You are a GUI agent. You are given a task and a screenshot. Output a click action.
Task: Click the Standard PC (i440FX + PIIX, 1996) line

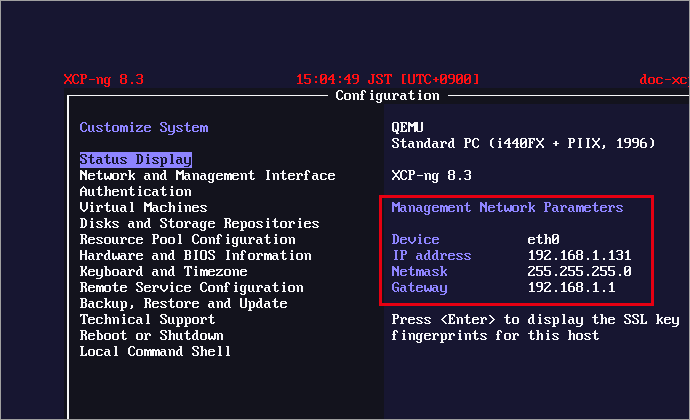tap(523, 144)
